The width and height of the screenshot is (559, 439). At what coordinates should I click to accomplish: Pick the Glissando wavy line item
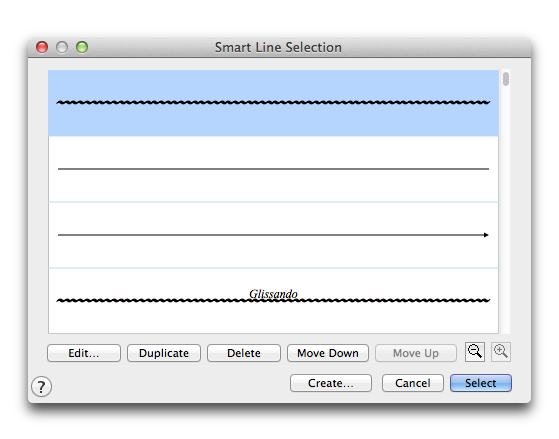click(x=273, y=301)
